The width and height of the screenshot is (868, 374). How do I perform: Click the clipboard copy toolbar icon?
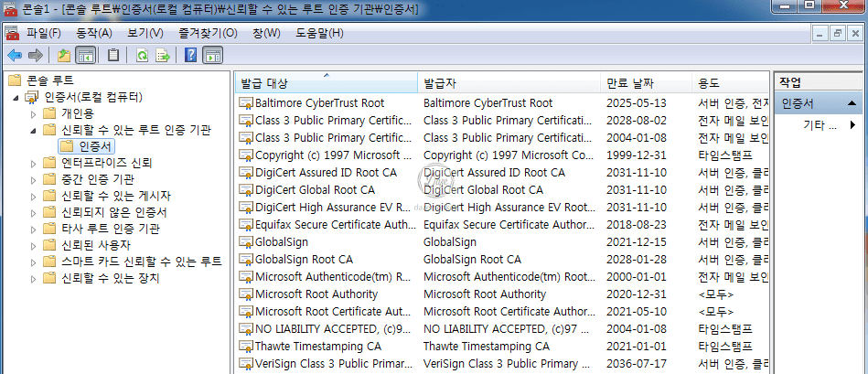pyautogui.click(x=113, y=56)
